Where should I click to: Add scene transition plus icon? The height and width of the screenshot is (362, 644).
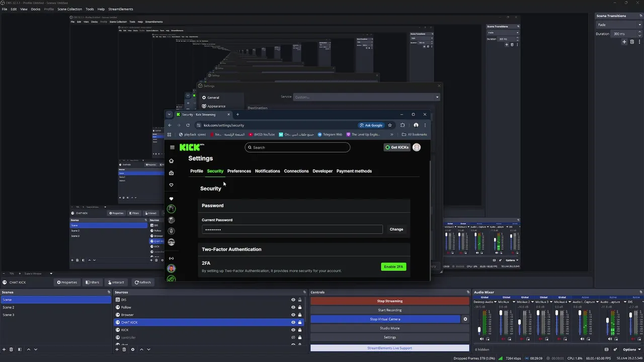(x=624, y=42)
